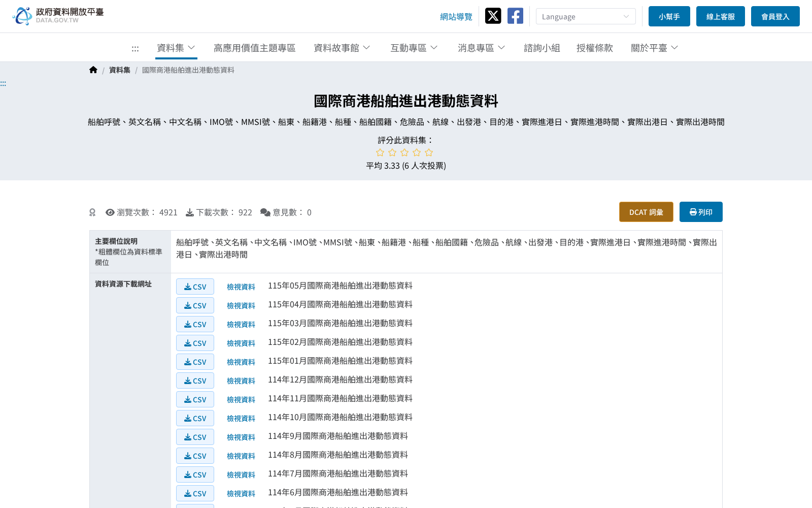Download CSV for 114年7月 data

[x=195, y=474]
